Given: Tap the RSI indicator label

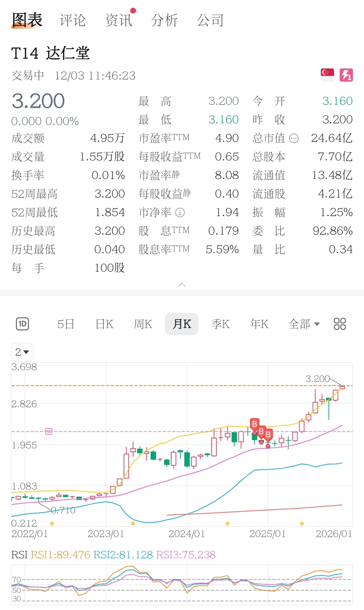Looking at the screenshot, I should tap(20, 555).
